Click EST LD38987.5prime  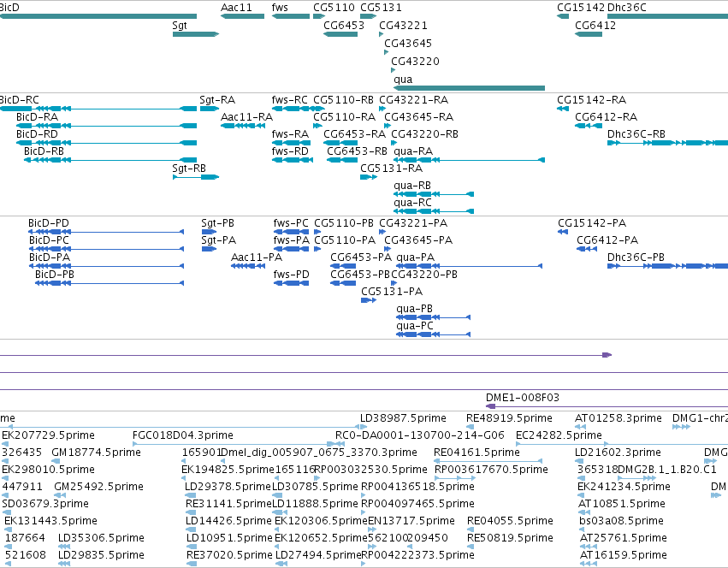pos(403,418)
